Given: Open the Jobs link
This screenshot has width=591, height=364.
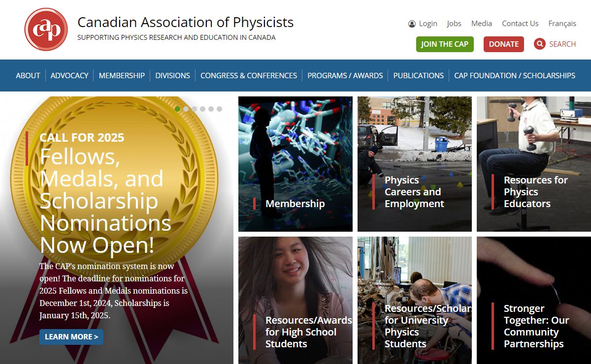Looking at the screenshot, I should click(x=454, y=24).
